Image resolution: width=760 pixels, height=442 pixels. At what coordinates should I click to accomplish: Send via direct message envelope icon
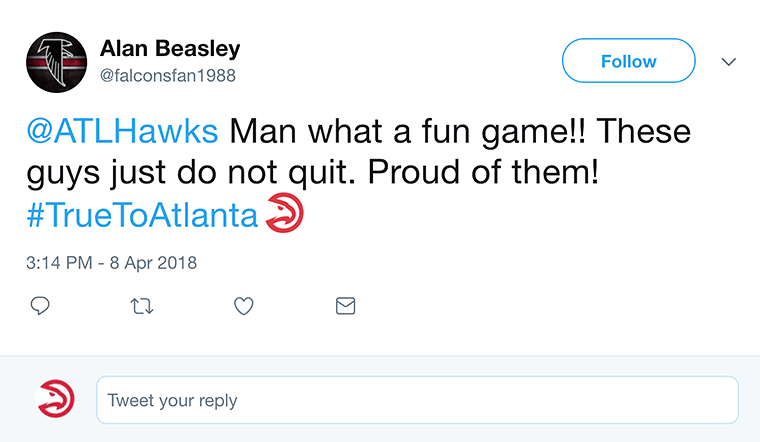point(346,306)
